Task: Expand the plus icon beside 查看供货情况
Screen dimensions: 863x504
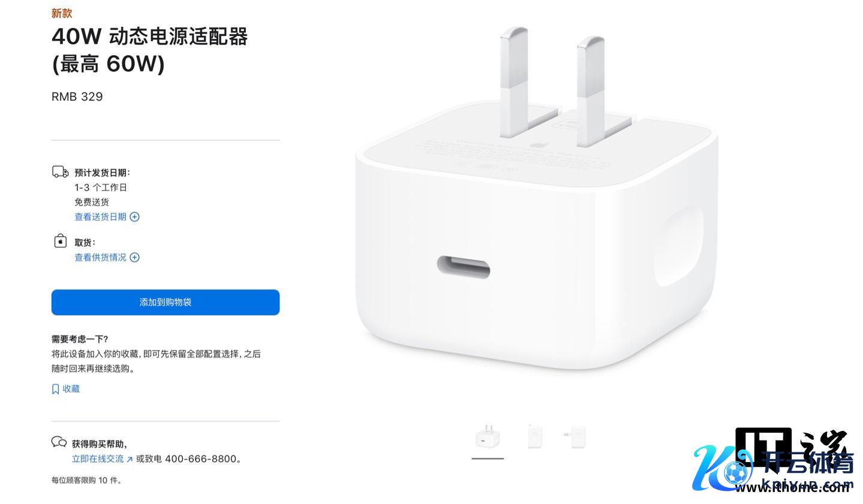Action: 135,258
